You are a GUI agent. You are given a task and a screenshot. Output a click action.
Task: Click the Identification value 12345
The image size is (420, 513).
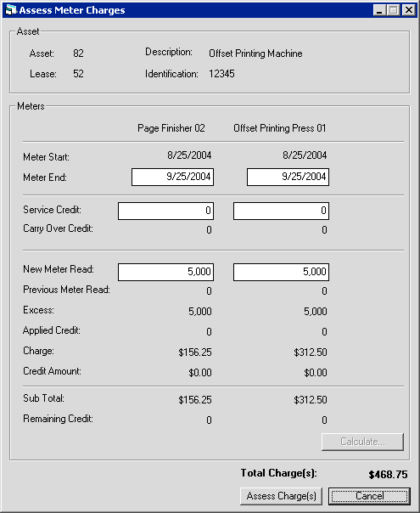pyautogui.click(x=221, y=74)
